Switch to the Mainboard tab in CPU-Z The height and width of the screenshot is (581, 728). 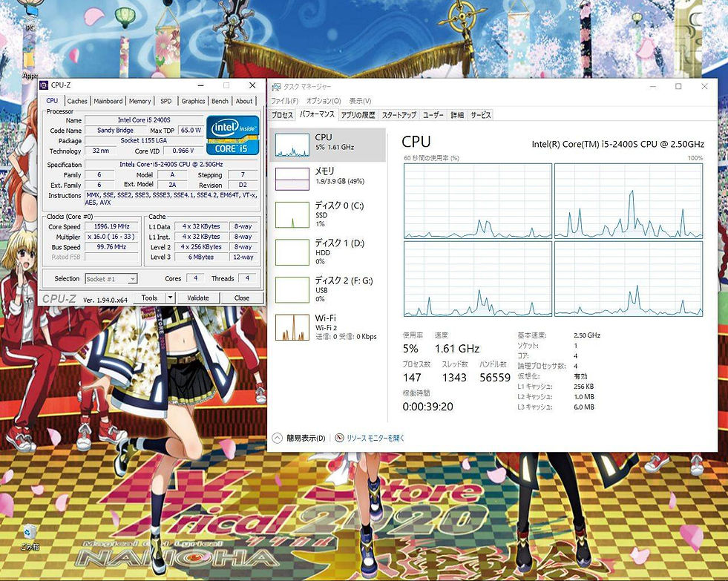click(x=108, y=101)
